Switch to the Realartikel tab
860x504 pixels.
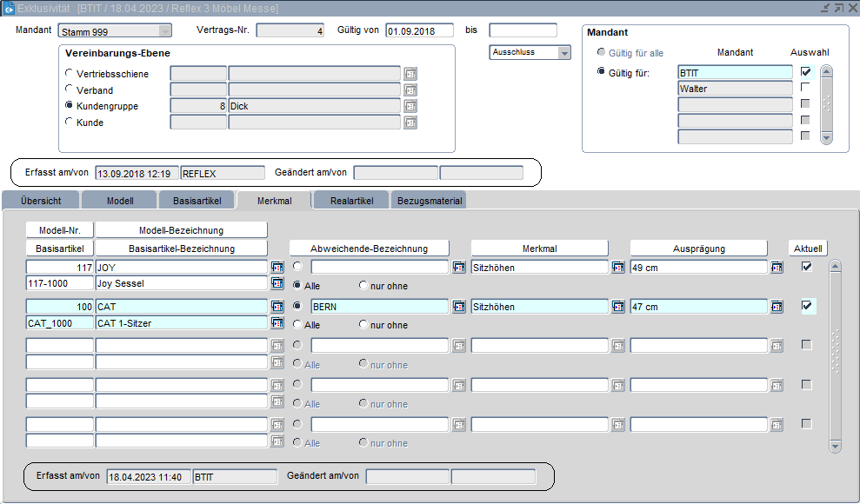(x=351, y=201)
